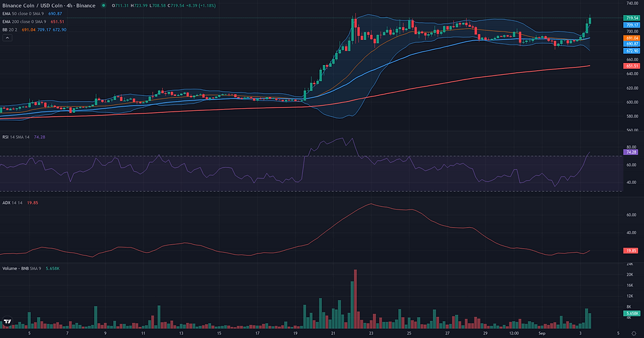
Task: Click the 74.28 value in RSI legend
Action: pyautogui.click(x=39, y=137)
